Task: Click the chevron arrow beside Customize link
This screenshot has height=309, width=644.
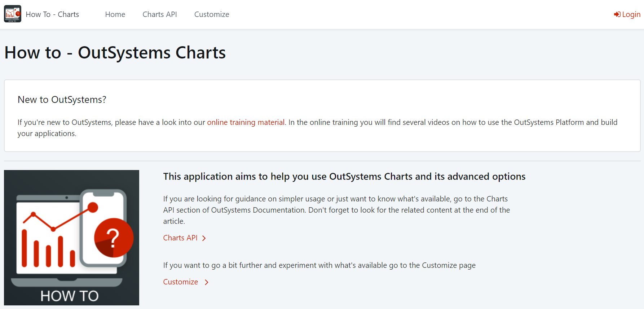Action: (206, 282)
